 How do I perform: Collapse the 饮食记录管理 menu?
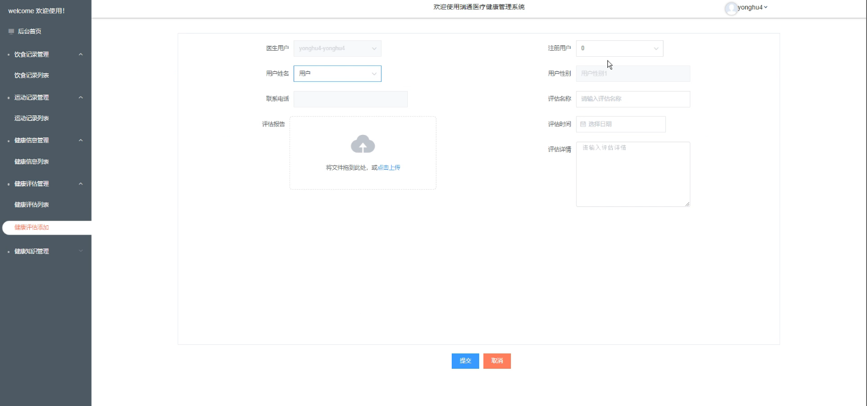46,54
